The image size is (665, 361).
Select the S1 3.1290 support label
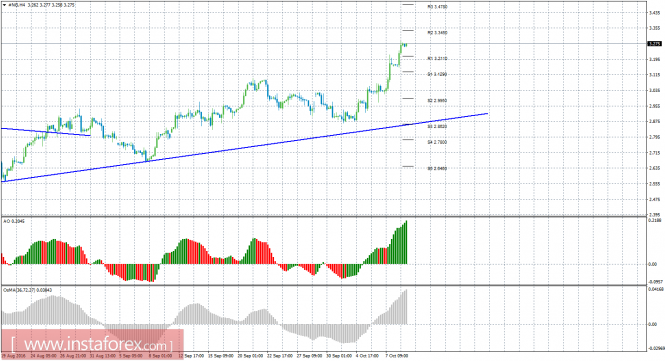click(x=437, y=74)
